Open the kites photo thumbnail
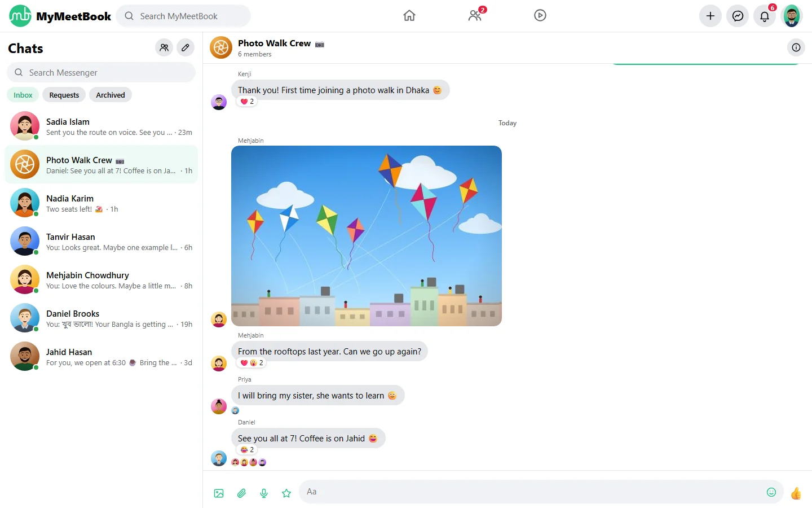This screenshot has width=812, height=508. click(x=367, y=236)
